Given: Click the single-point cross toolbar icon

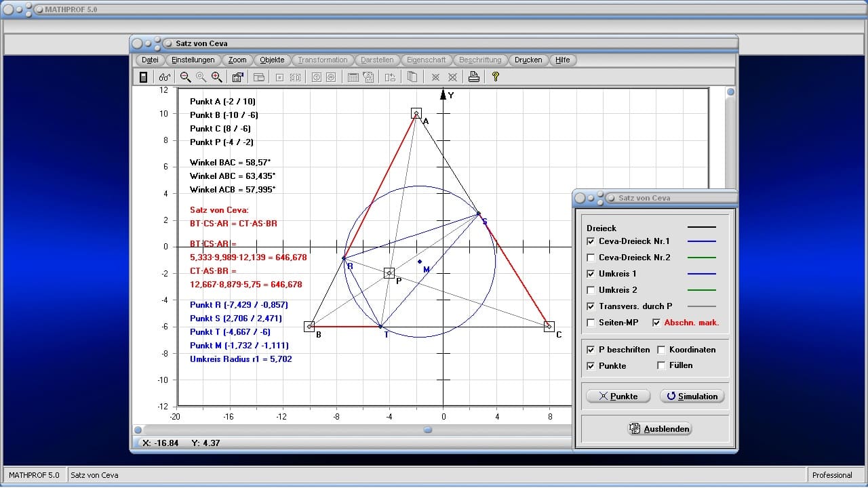Looking at the screenshot, I should (435, 77).
